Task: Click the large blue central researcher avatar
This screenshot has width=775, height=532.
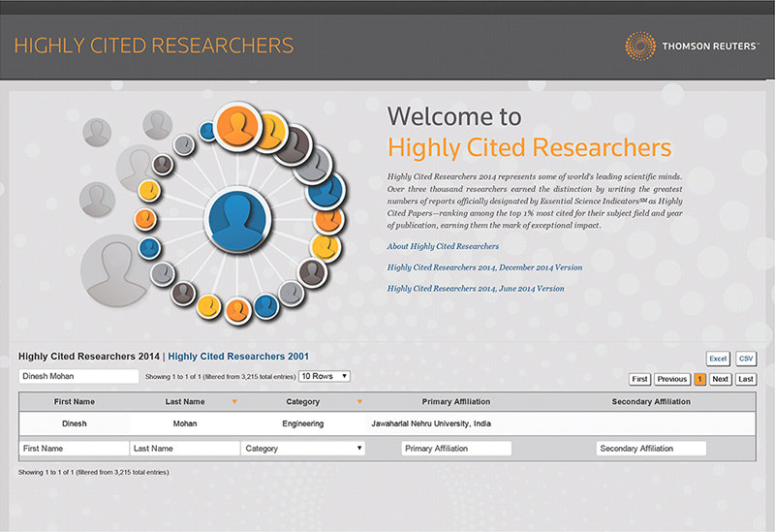Action: coord(237,221)
